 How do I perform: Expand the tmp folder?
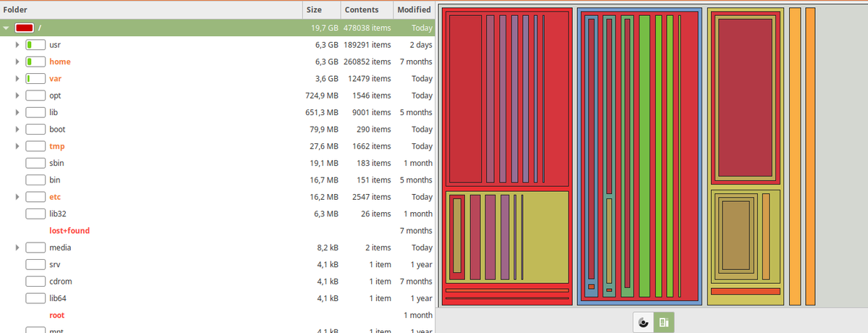(17, 146)
